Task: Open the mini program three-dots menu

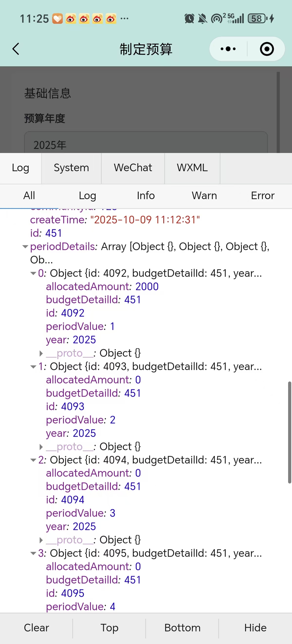Action: coord(228,49)
